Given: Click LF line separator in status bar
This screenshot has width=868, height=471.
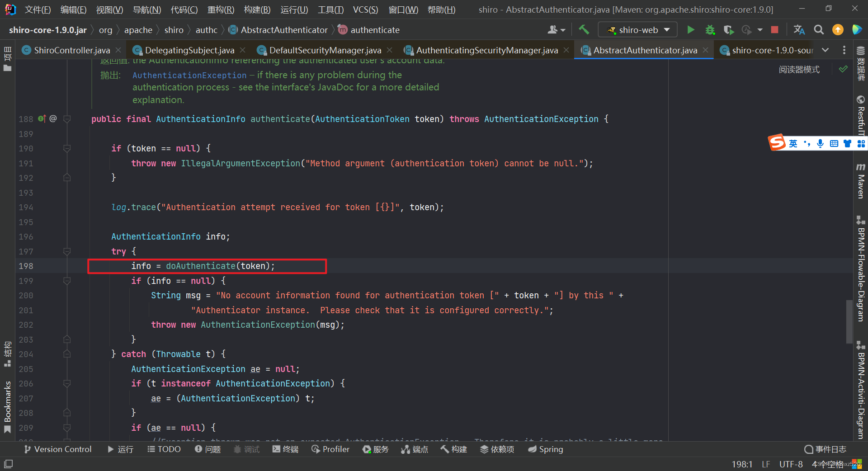Looking at the screenshot, I should (765, 464).
